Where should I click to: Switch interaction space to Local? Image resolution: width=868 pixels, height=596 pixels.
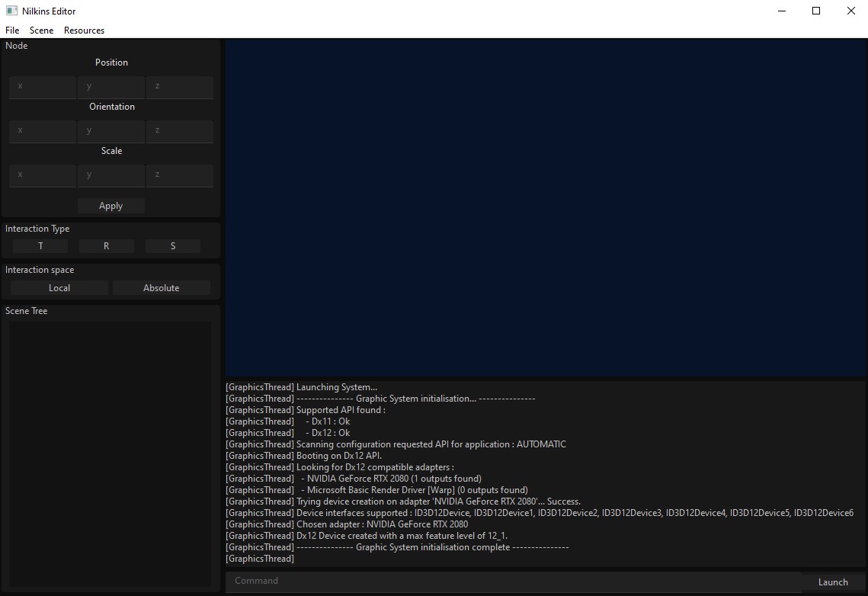[59, 288]
